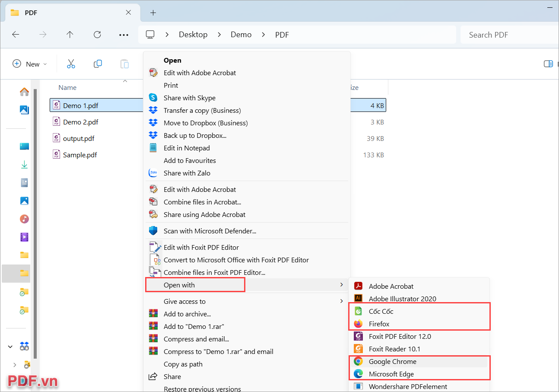Screen dimensions: 559x392
Task: Open with Microsoft Edge
Action: coord(419,374)
